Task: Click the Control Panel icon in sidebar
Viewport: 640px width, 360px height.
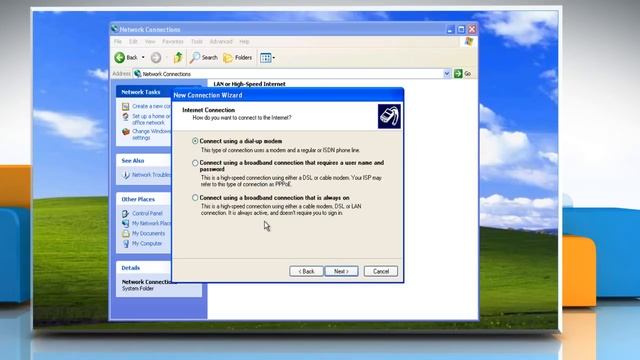Action: pyautogui.click(x=126, y=213)
